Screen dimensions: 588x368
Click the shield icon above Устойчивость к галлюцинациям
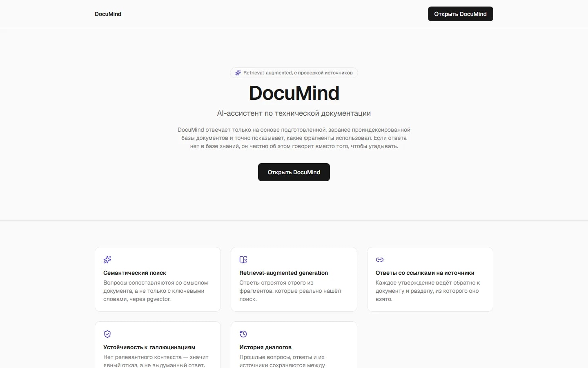click(x=107, y=334)
